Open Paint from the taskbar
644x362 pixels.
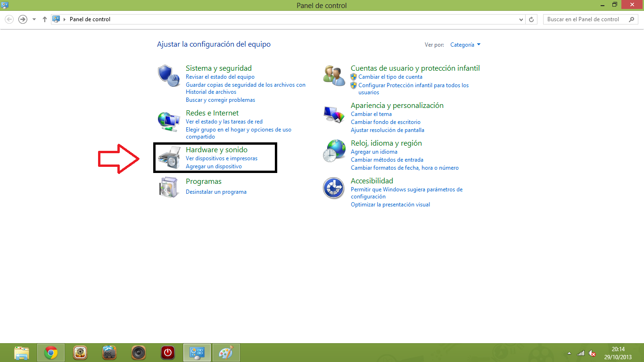point(226,353)
